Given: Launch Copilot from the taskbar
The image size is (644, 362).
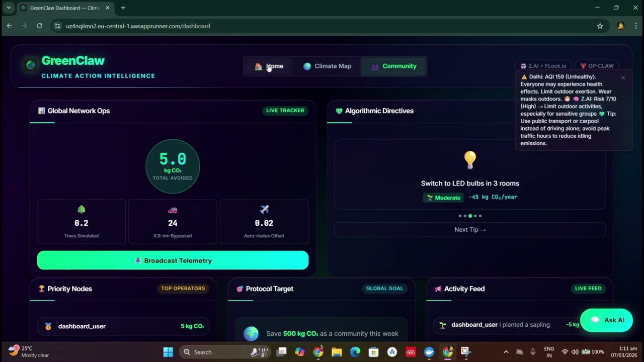Looking at the screenshot, I should coord(300,352).
